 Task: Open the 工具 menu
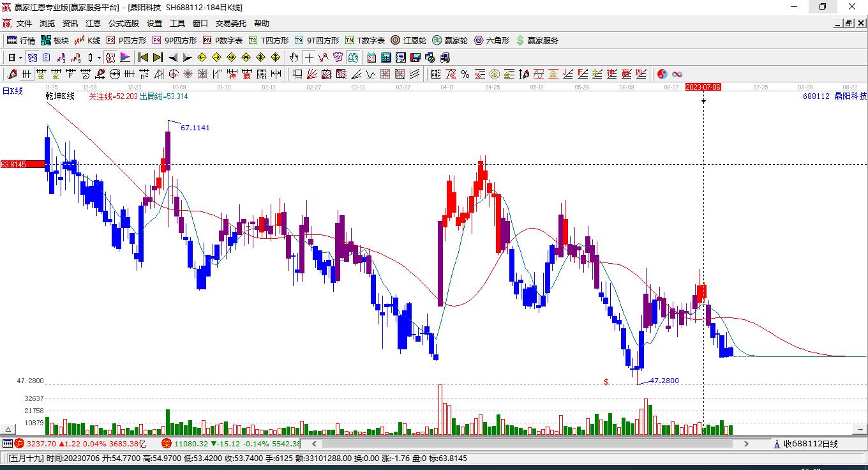pyautogui.click(x=177, y=23)
